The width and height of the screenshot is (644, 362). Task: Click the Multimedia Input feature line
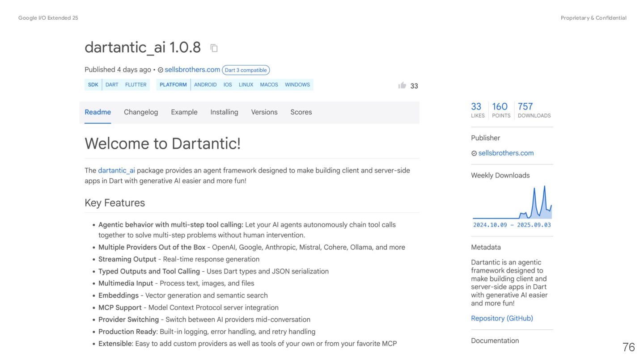tap(176, 283)
